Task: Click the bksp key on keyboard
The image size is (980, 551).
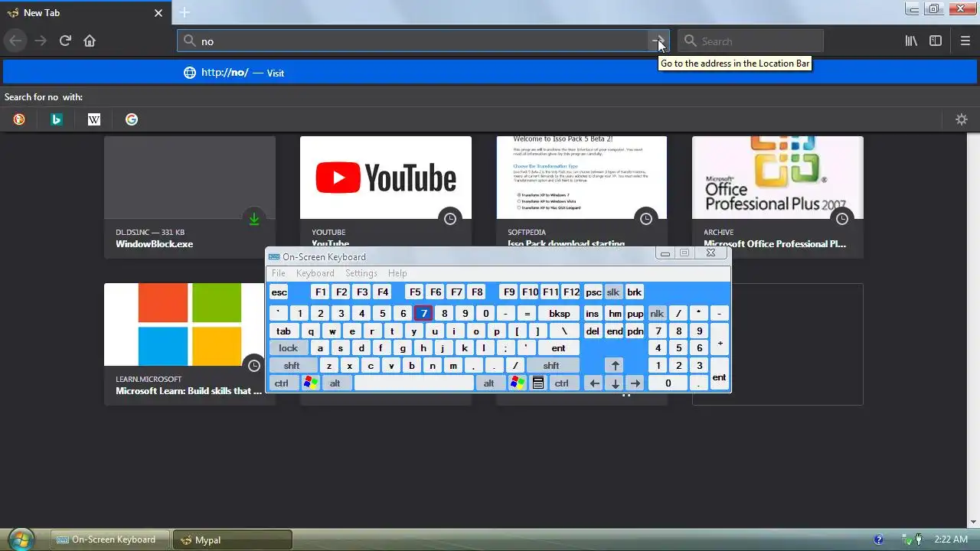Action: click(560, 314)
